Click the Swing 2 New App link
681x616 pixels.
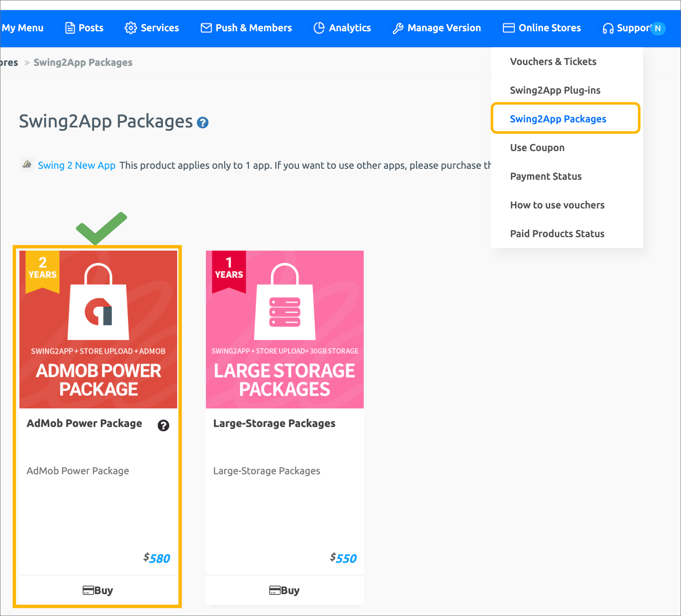pos(76,165)
